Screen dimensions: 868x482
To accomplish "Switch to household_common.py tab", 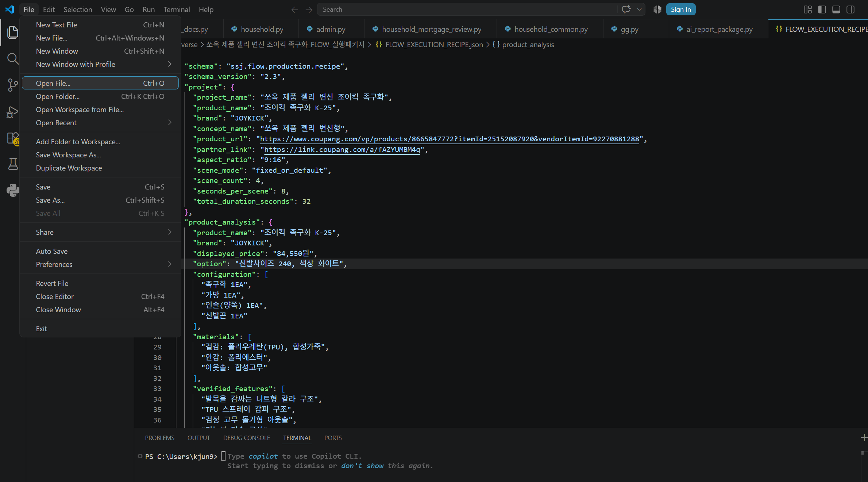I will point(550,29).
